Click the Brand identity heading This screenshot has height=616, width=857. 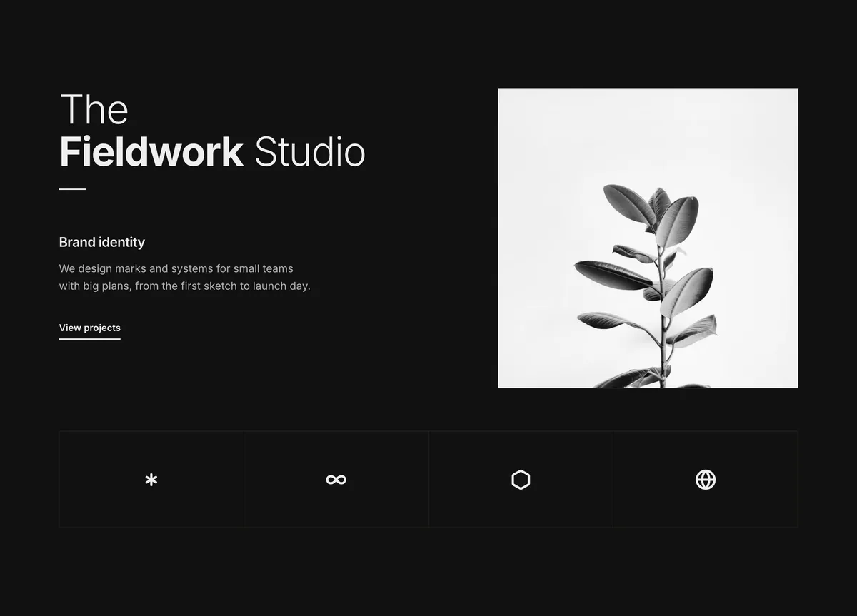point(102,243)
